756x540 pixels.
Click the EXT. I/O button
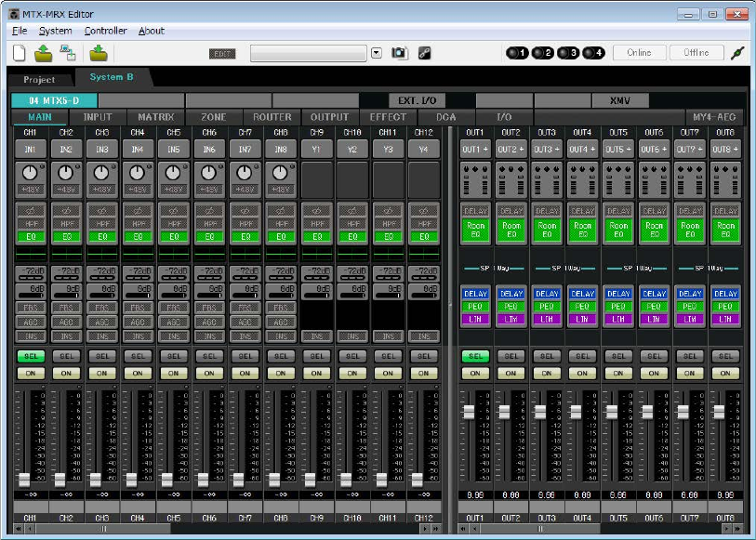[x=417, y=100]
